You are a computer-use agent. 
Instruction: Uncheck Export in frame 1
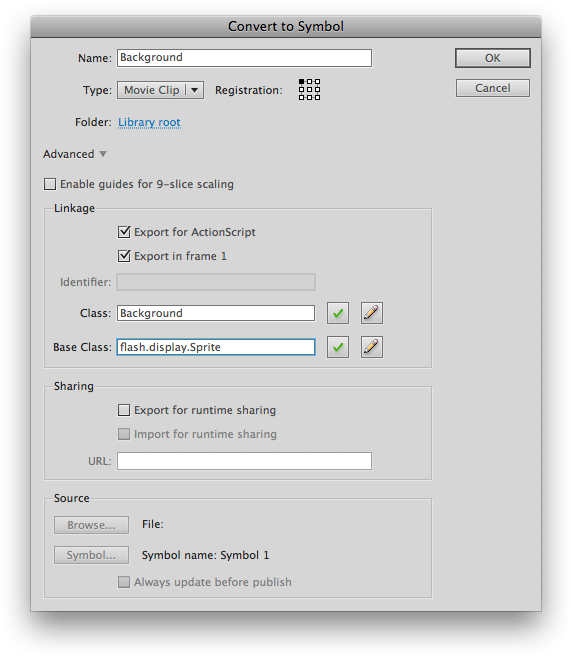pyautogui.click(x=124, y=256)
